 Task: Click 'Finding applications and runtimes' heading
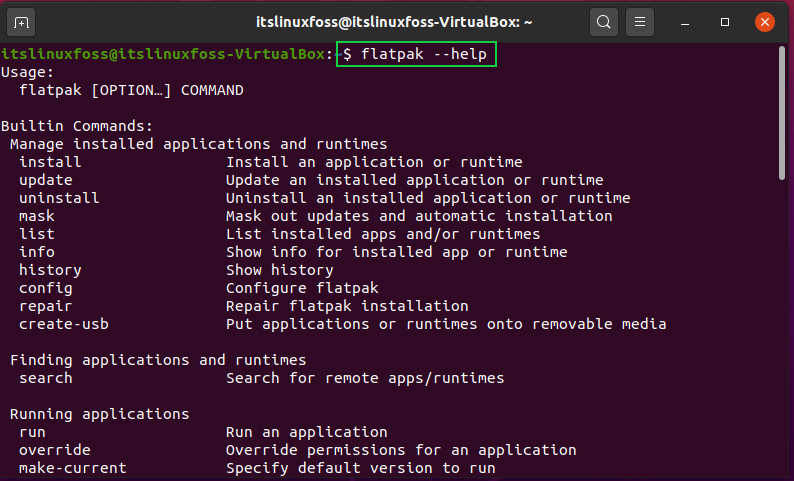point(158,360)
